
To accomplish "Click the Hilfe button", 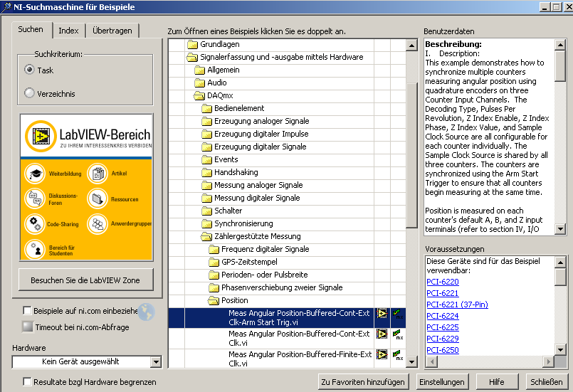I will pyautogui.click(x=497, y=382).
